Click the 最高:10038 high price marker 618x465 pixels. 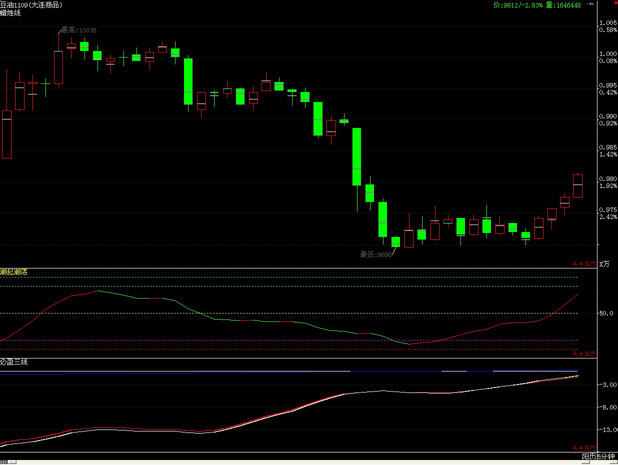79,31
